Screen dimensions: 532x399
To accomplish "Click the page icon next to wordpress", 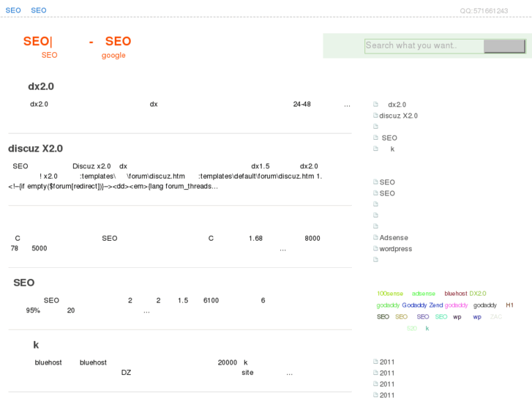I will coord(375,249).
